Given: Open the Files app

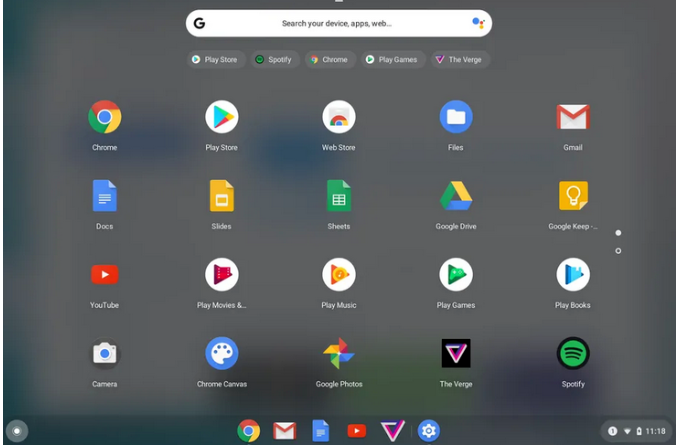Looking at the screenshot, I should [x=456, y=117].
